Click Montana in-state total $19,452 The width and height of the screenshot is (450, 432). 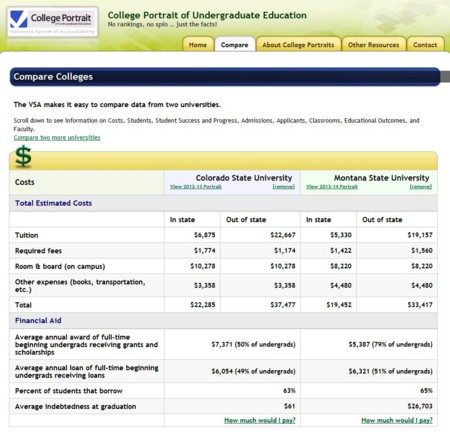(x=339, y=305)
